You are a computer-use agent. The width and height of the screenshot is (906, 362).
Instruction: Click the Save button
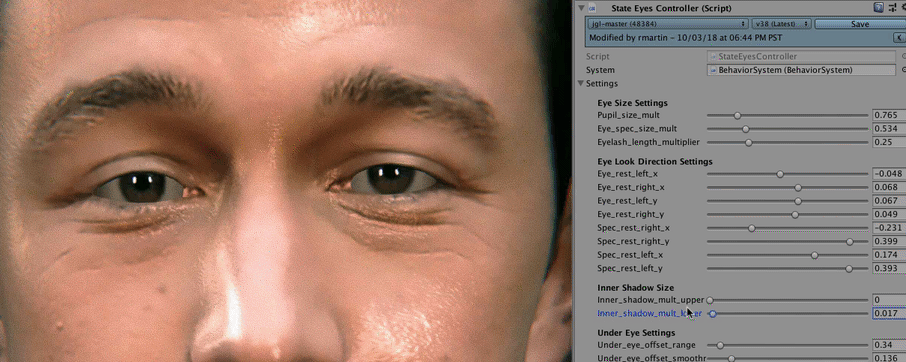tap(860, 24)
